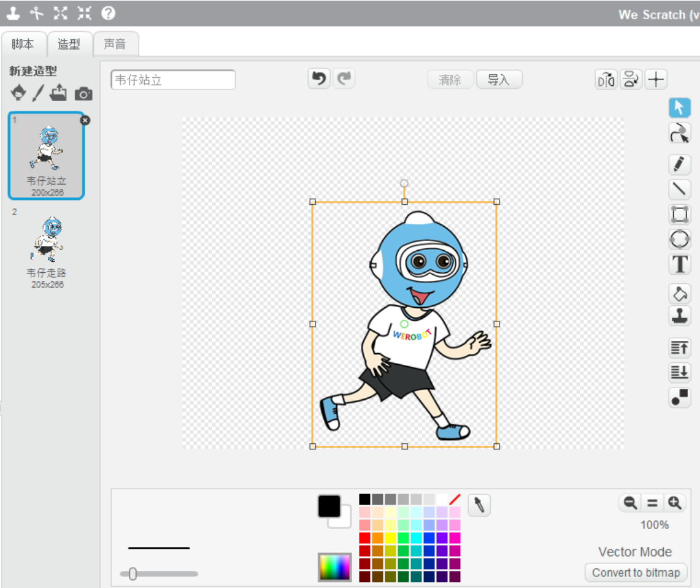This screenshot has width=700, height=588.
Task: Click the line width slider handle
Action: (133, 574)
